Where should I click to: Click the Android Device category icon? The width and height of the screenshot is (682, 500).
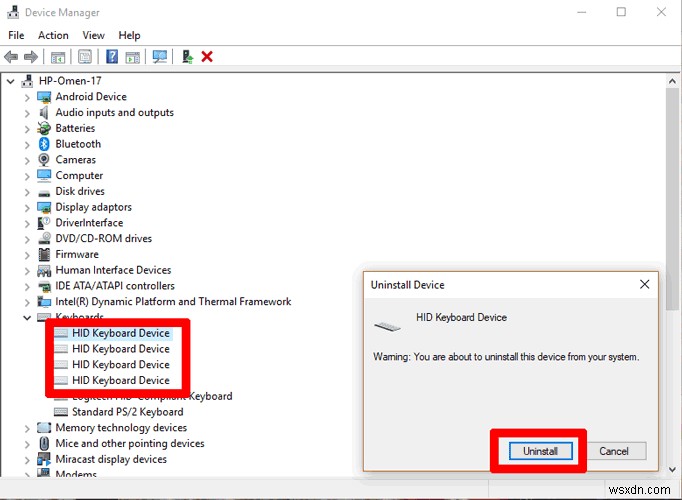coord(44,97)
